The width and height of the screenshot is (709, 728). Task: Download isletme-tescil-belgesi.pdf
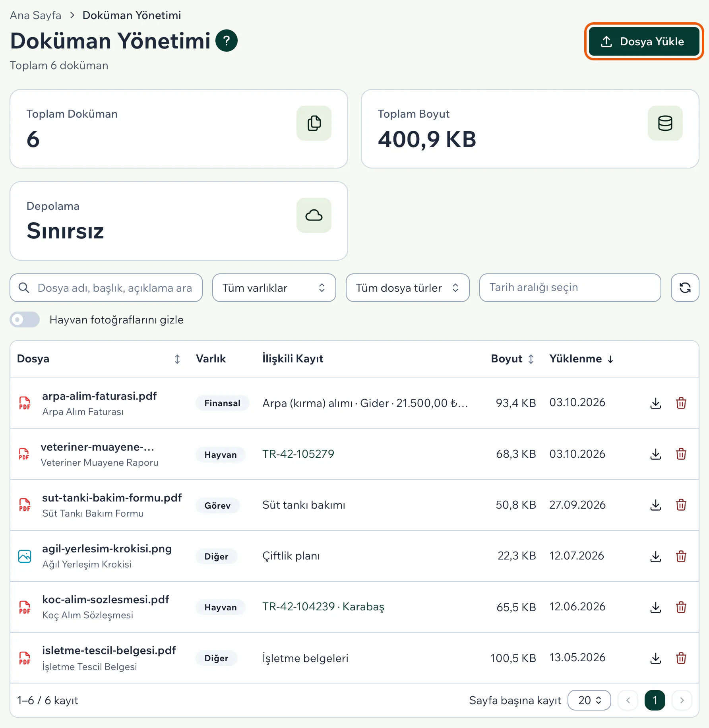[x=656, y=658]
